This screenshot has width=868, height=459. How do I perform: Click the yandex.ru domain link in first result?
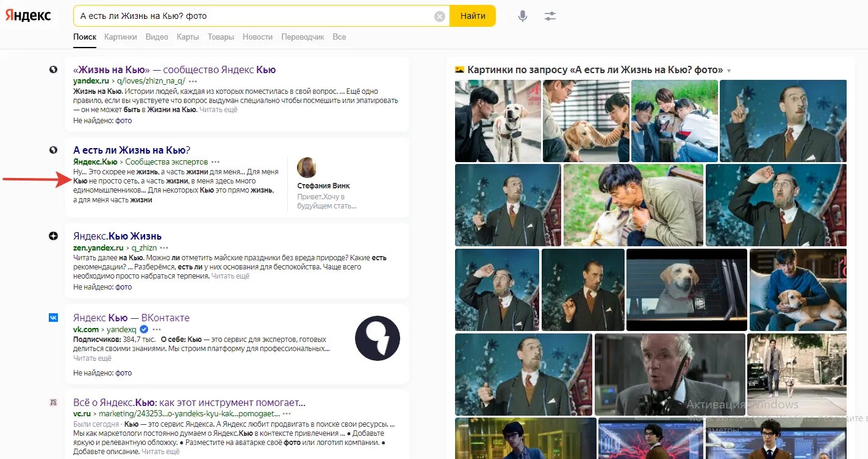coord(91,81)
